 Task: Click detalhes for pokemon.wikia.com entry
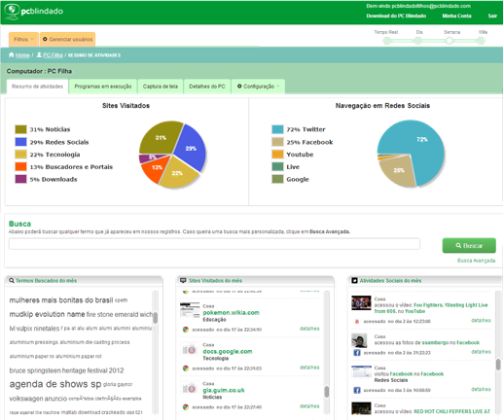[x=309, y=329]
